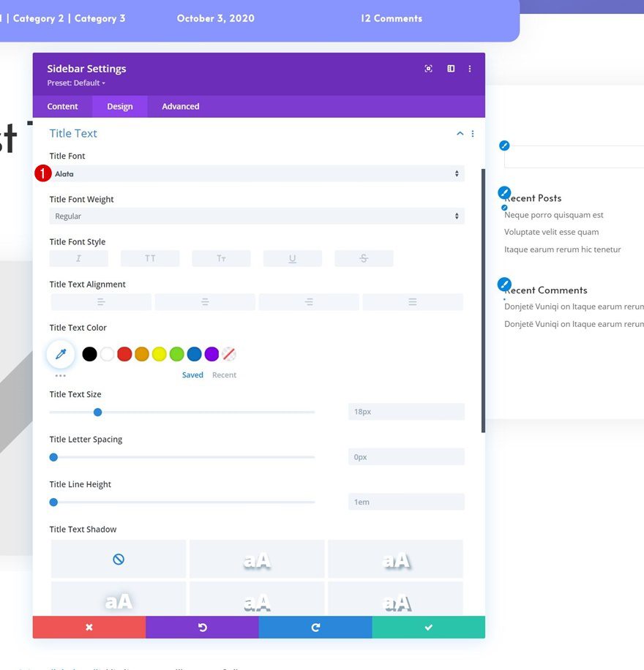Screen dimensions: 644x670
Task: Collapse the Title Text section chevron
Action: coord(460,133)
